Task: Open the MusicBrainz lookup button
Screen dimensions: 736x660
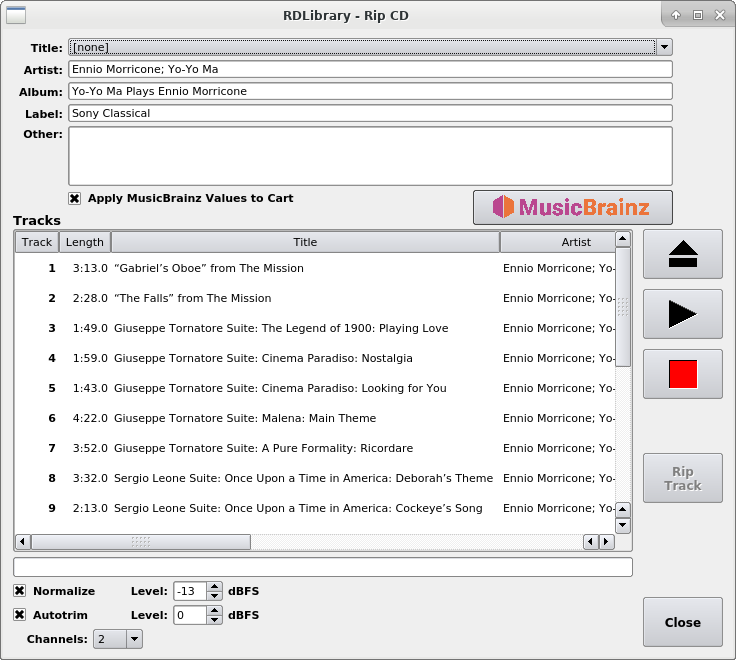Action: [x=572, y=207]
